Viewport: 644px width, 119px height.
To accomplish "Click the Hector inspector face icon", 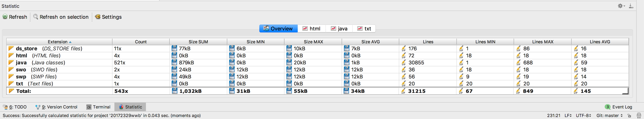I will pyautogui.click(x=638, y=115).
